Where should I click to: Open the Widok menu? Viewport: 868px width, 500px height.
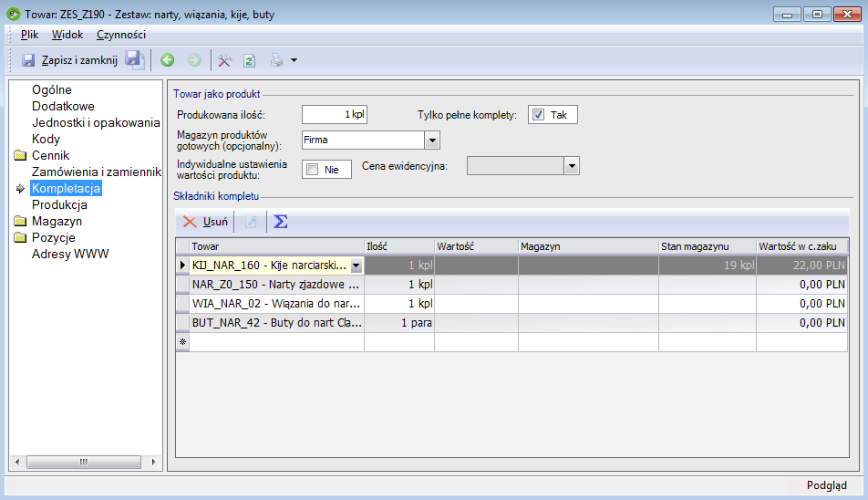(67, 35)
